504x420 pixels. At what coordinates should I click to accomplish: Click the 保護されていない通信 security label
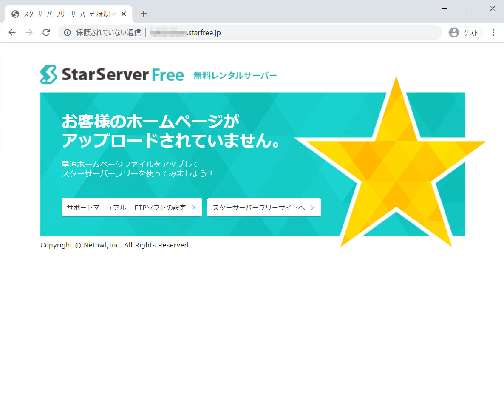(108, 32)
